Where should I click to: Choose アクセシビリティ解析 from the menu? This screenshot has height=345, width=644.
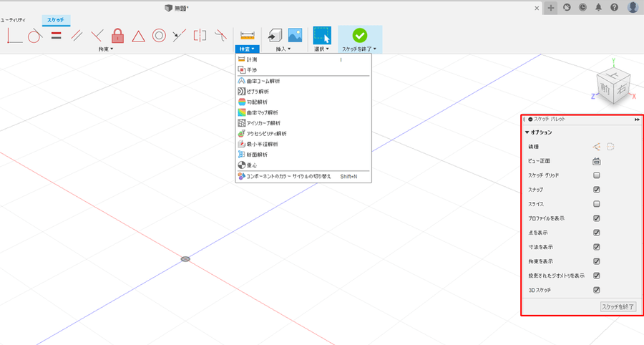tap(303, 134)
